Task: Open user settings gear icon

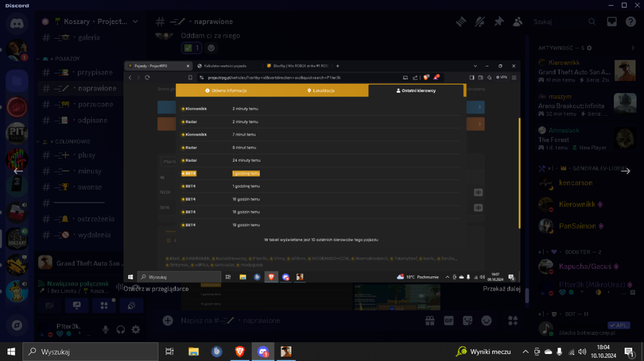Action: click(135, 329)
